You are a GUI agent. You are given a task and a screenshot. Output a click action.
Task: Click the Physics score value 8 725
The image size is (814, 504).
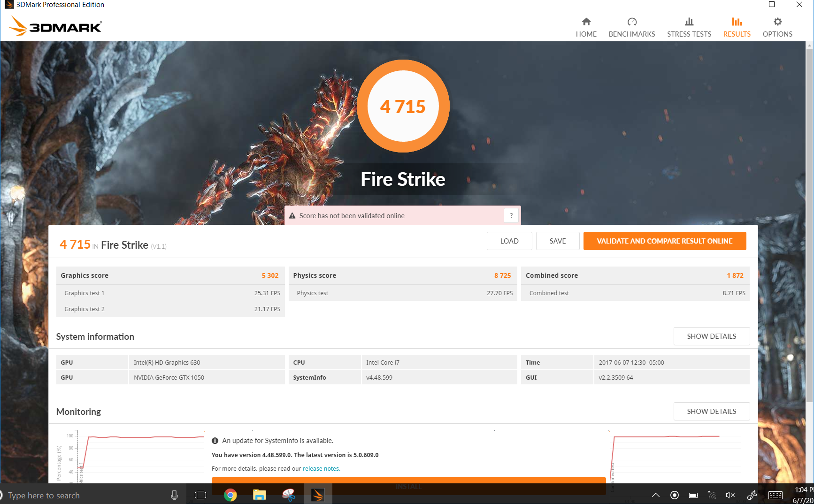click(x=502, y=275)
